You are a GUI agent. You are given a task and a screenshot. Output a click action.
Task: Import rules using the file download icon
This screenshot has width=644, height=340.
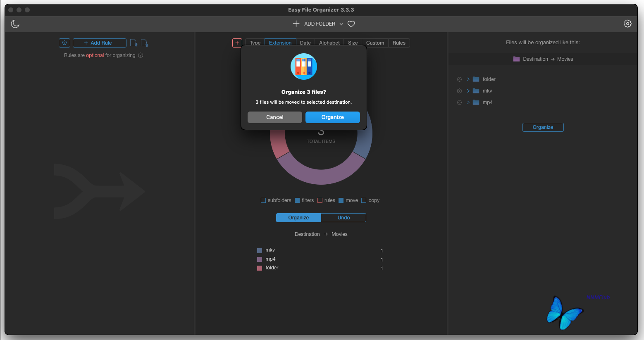point(134,43)
